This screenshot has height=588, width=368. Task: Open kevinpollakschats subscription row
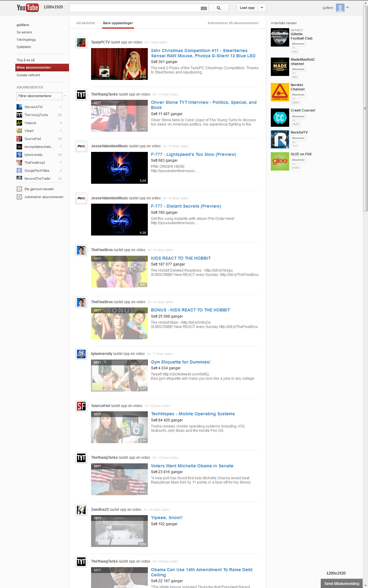pos(40,147)
